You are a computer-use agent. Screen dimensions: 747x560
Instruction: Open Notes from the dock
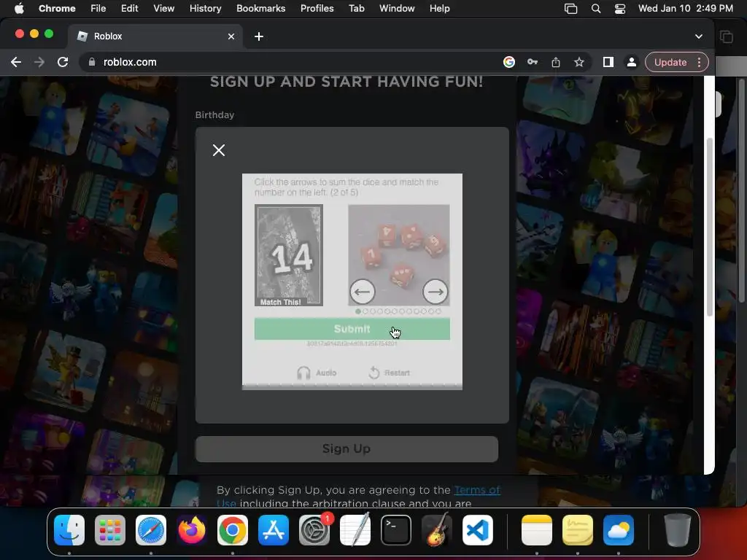536,530
